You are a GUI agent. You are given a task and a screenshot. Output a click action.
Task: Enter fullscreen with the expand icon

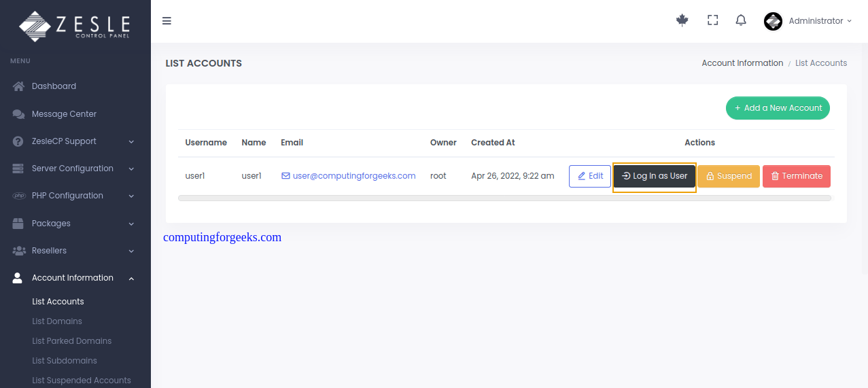[x=712, y=20]
